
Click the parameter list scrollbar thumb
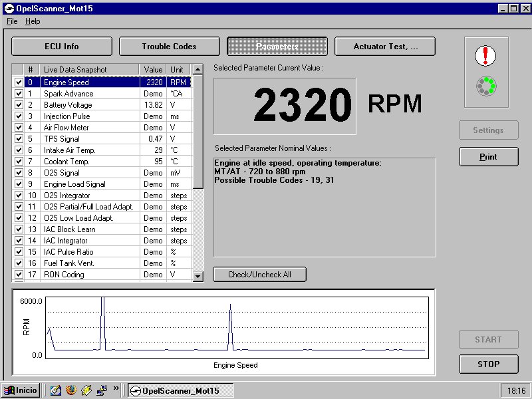pyautogui.click(x=198, y=132)
